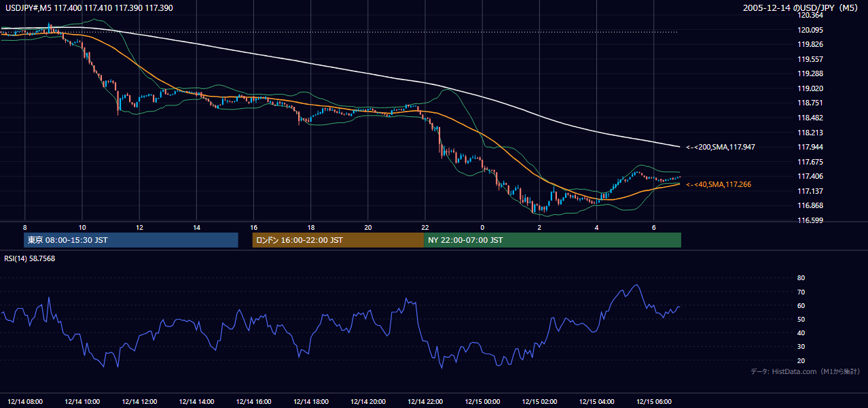Click price axis value 119.826
This screenshot has width=868, height=408.
coord(810,45)
